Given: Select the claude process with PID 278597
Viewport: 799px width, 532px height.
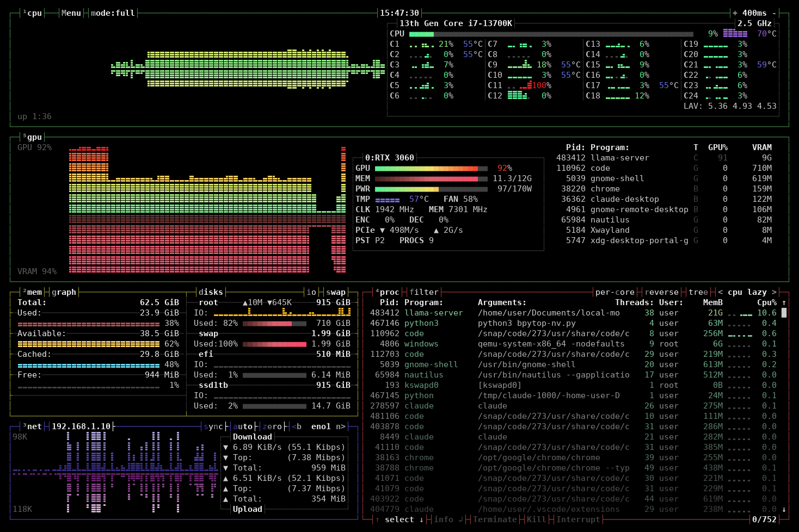Looking at the screenshot, I should 573,406.
